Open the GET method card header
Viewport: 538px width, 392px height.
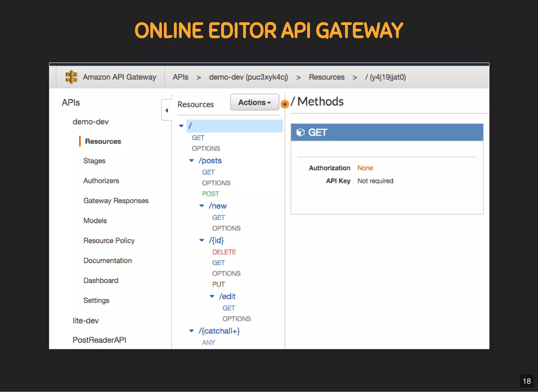(387, 132)
